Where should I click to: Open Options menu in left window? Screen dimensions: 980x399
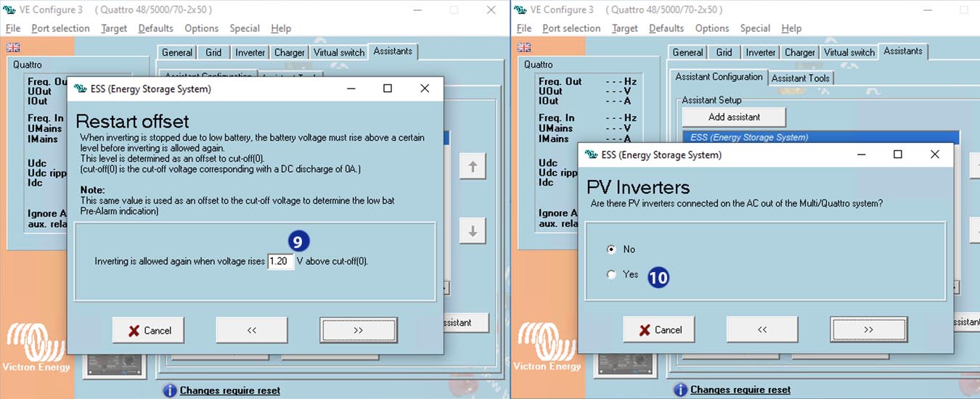pos(201,28)
